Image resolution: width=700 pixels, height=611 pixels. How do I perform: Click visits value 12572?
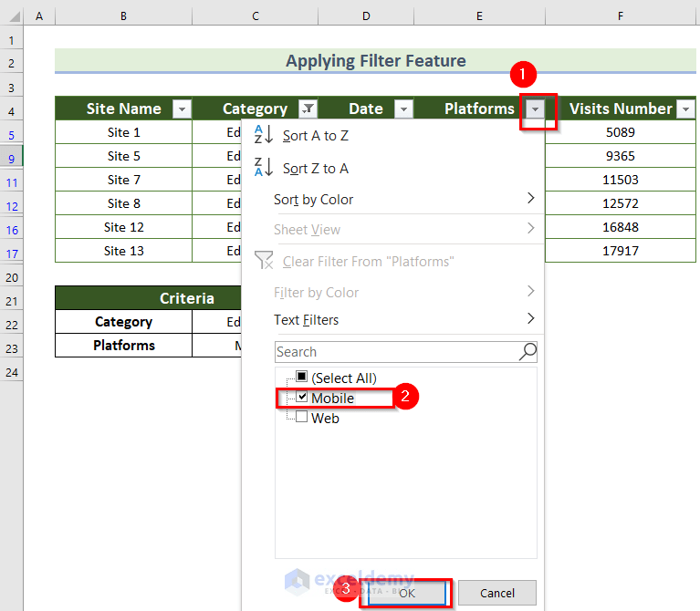(621, 203)
